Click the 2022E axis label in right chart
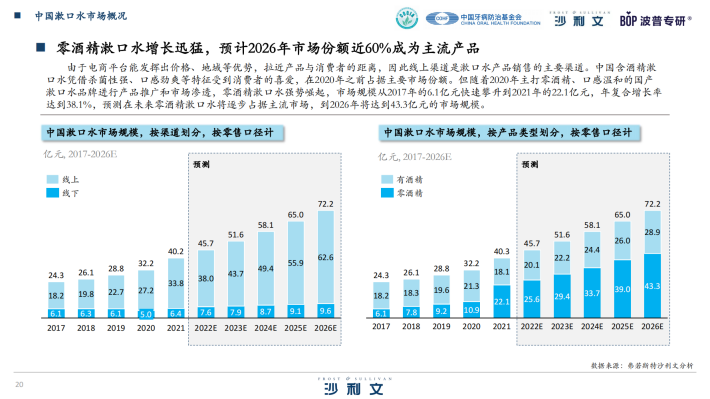Viewport: 710px width, 399px height. (x=532, y=327)
